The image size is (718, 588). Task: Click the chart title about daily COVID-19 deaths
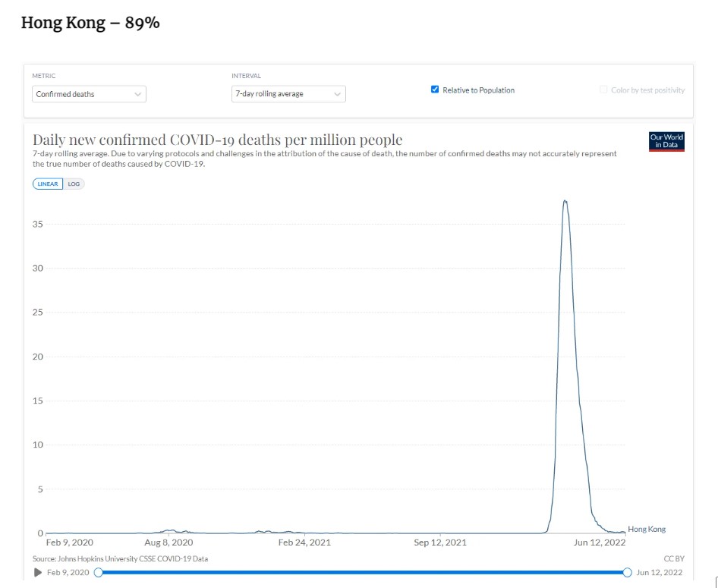217,140
